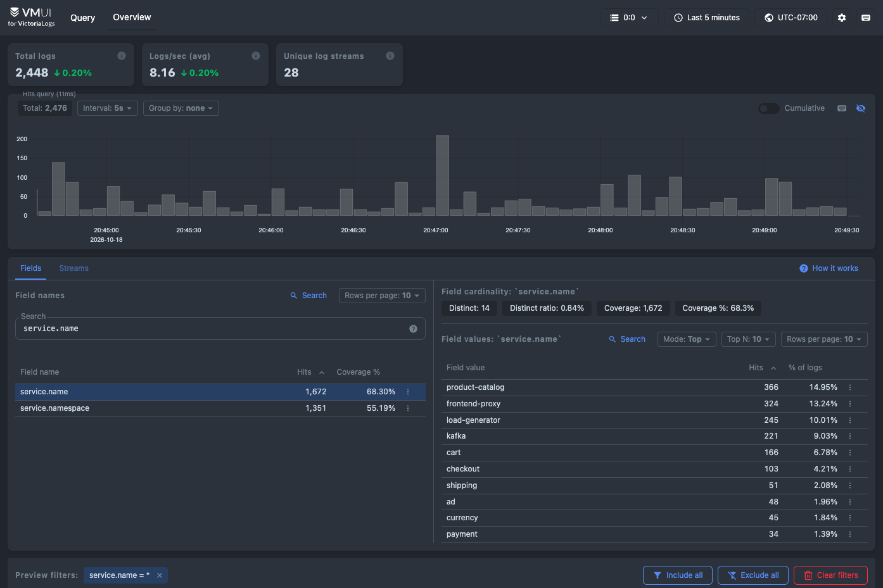Open row menu for product-catalog value
The image size is (883, 588).
(850, 387)
